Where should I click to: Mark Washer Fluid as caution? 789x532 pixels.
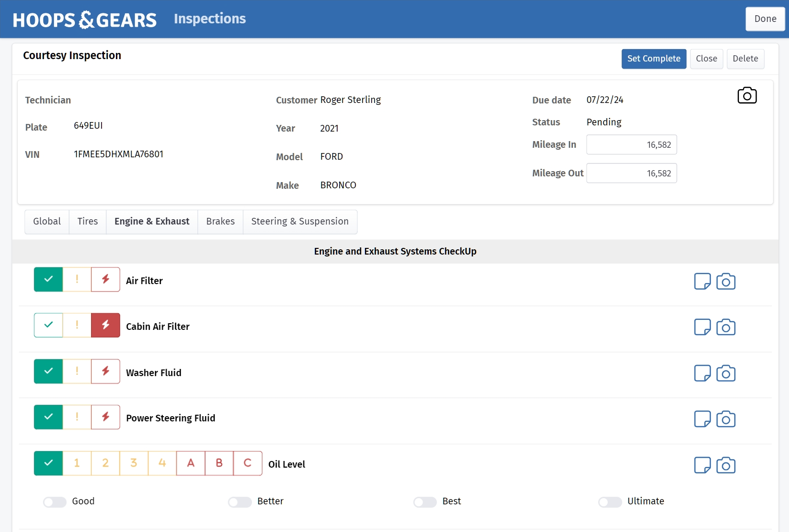point(77,371)
